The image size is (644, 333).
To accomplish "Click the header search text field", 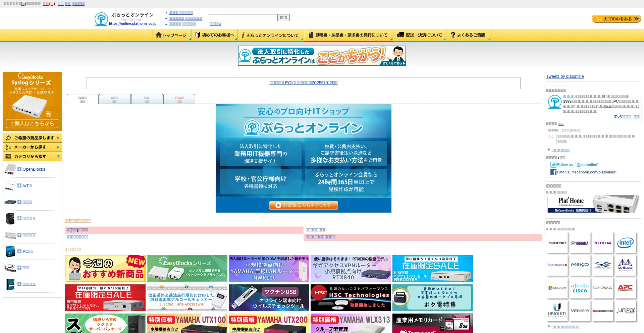I will pos(243,17).
